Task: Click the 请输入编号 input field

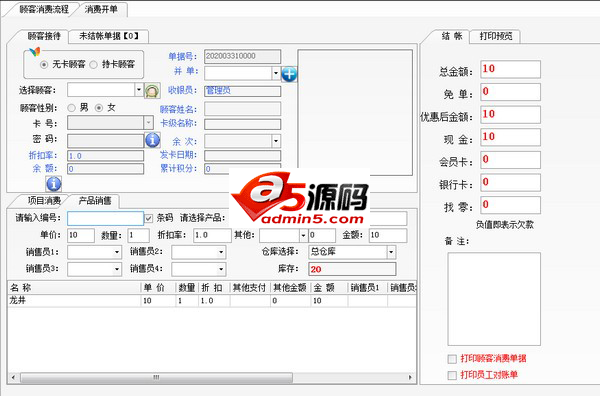Action: coord(105,218)
